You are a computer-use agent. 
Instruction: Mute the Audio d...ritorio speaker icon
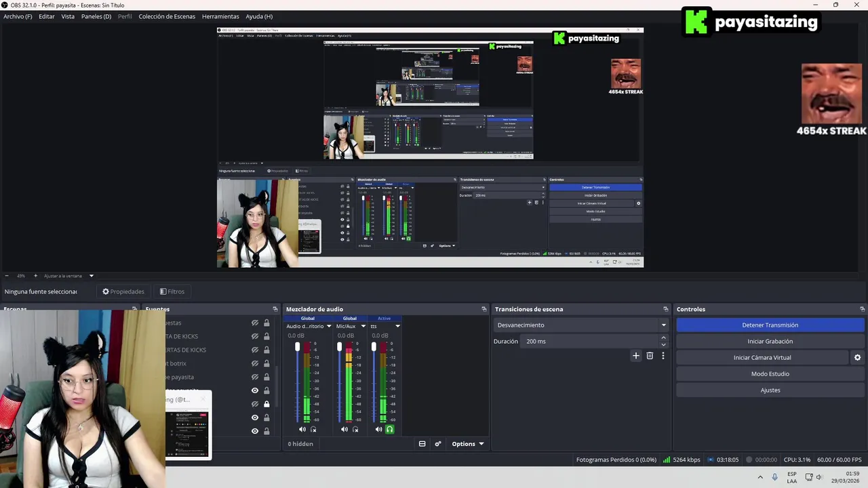(x=302, y=429)
